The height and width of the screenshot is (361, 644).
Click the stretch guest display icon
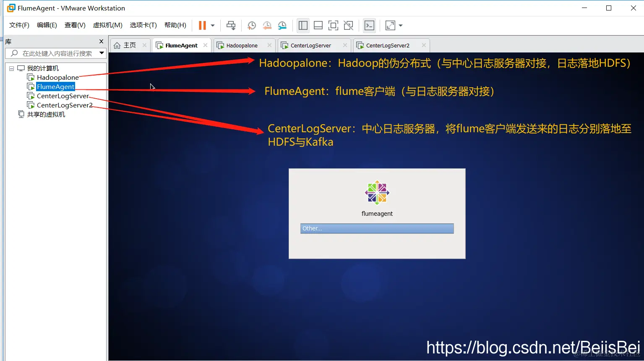click(390, 25)
